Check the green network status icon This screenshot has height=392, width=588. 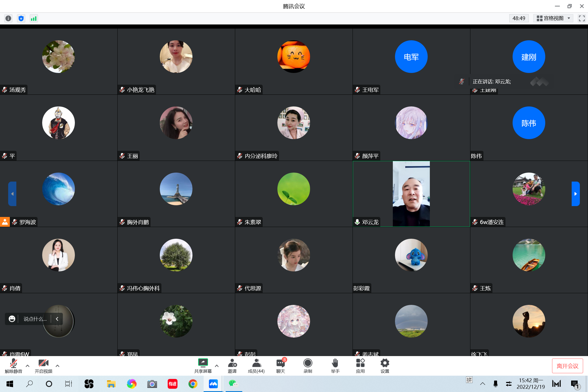coord(34,19)
